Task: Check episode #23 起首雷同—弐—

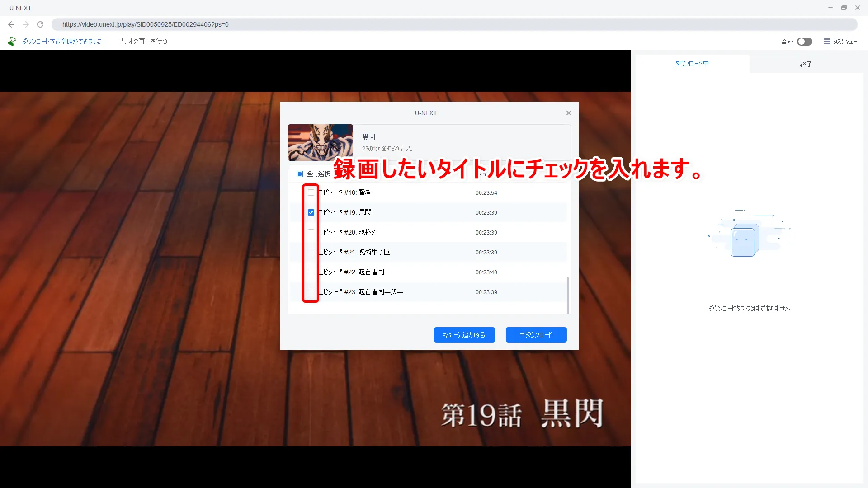Action: (311, 292)
